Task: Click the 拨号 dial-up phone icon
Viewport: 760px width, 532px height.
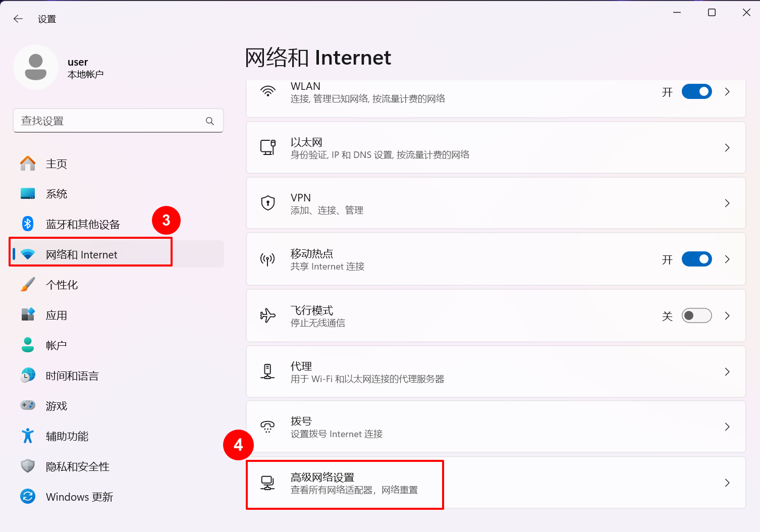Action: pyautogui.click(x=267, y=427)
